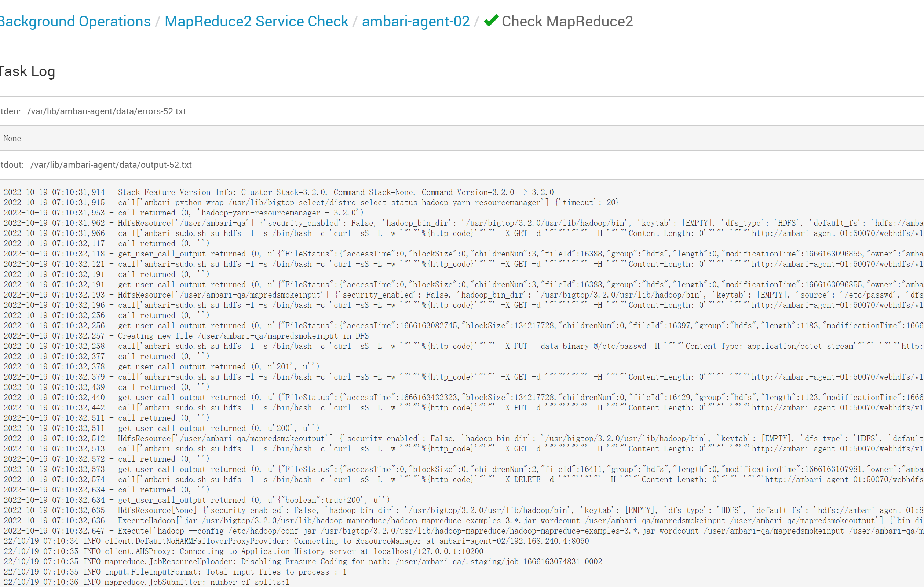Click the Task Log heading
The height and width of the screenshot is (587, 924).
pos(28,71)
